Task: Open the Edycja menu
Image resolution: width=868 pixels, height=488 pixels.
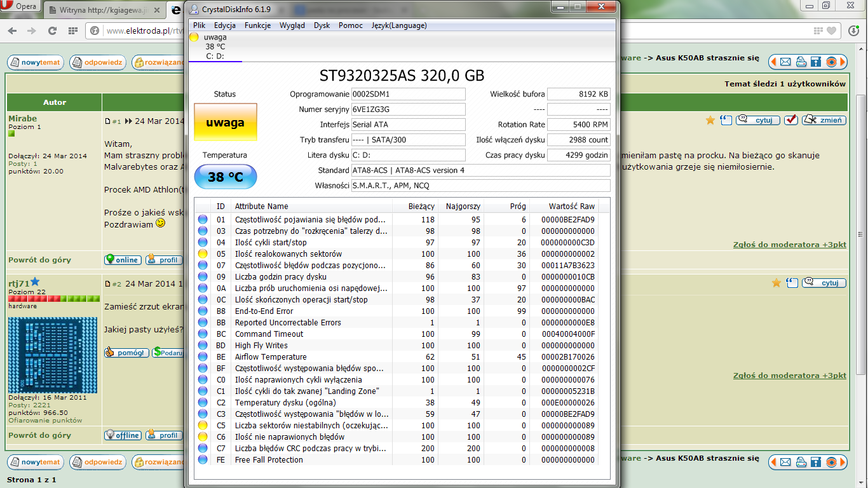Action: 225,25
